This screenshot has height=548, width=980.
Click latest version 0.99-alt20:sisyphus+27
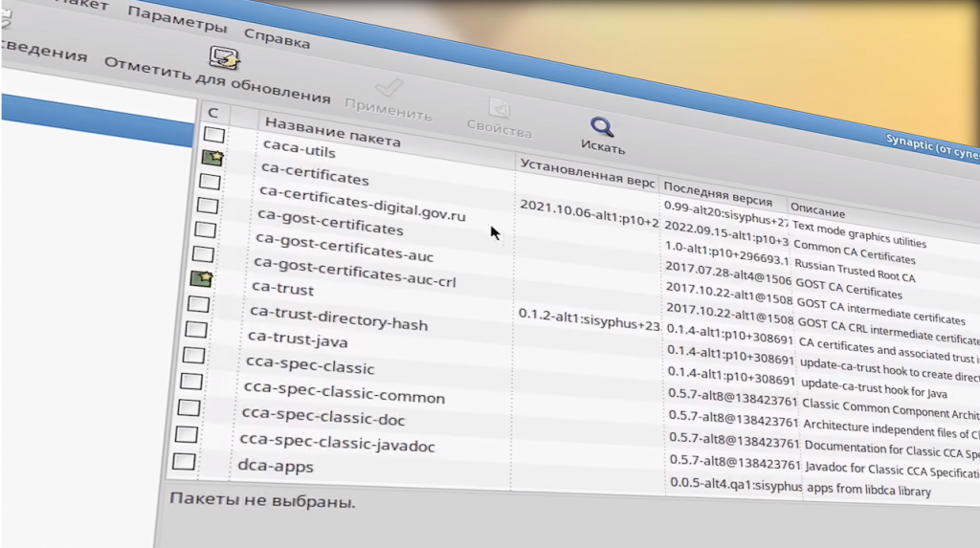pyautogui.click(x=726, y=212)
